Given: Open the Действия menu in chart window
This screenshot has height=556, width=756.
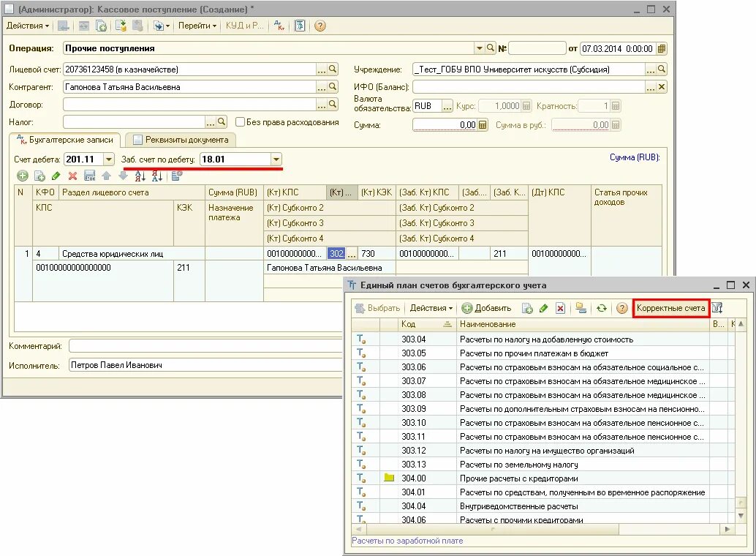Looking at the screenshot, I should coord(431,308).
